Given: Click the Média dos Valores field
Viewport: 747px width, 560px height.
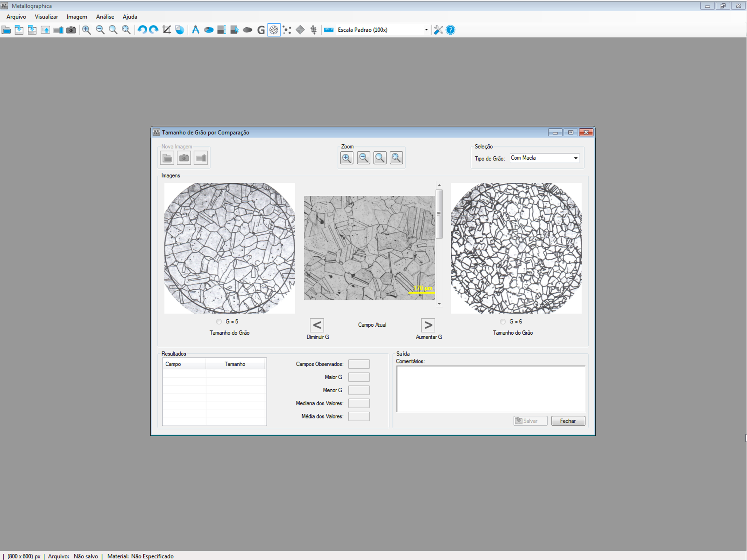Looking at the screenshot, I should (359, 416).
